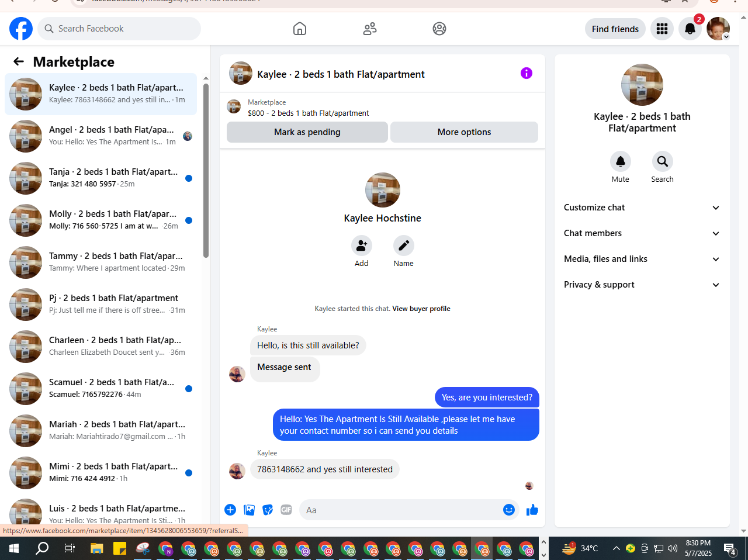Screen dimensions: 748x560
Task: Send a thumbs-up like
Action: [532, 510]
